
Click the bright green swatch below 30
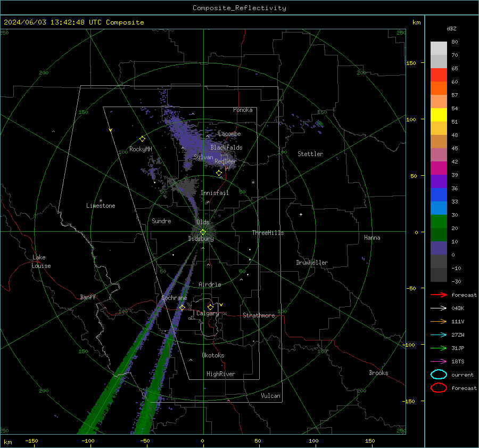click(439, 222)
